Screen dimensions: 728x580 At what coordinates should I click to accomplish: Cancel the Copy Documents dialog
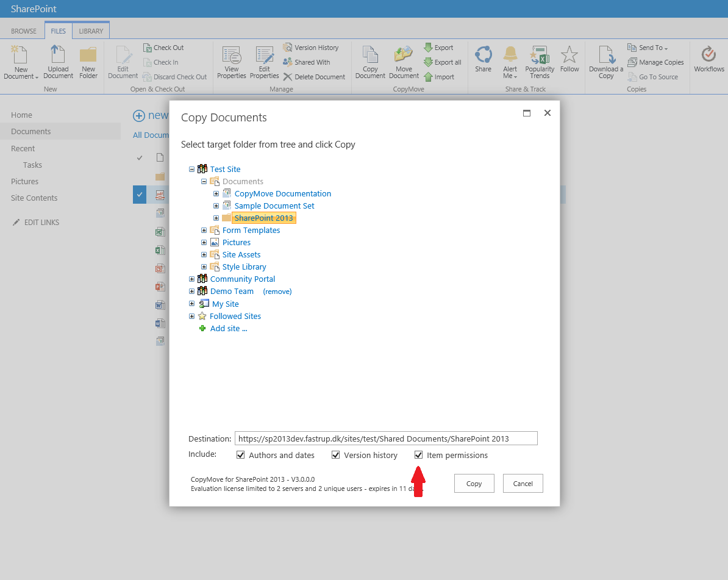pyautogui.click(x=523, y=484)
